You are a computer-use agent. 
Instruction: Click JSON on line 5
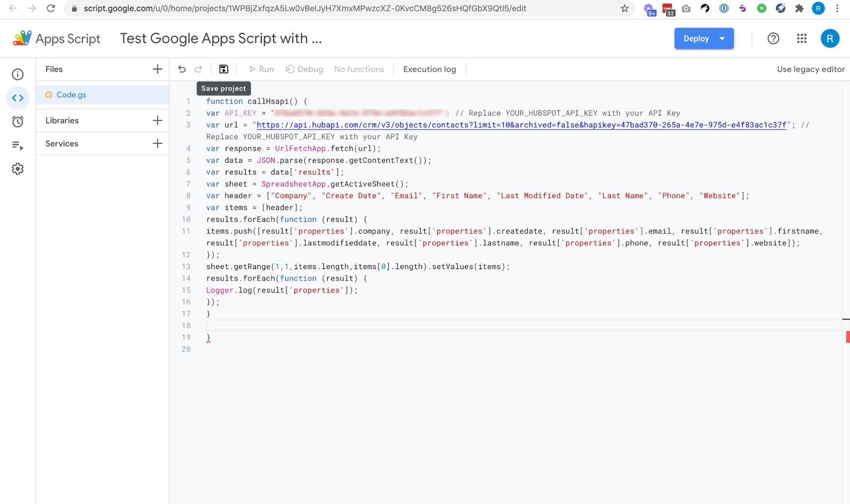click(266, 160)
